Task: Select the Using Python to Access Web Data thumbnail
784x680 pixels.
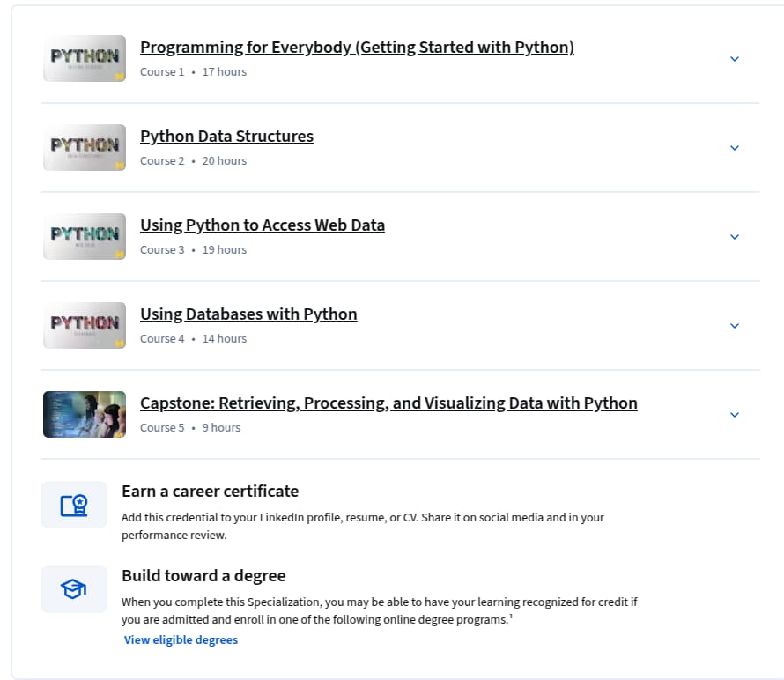Action: coord(85,236)
